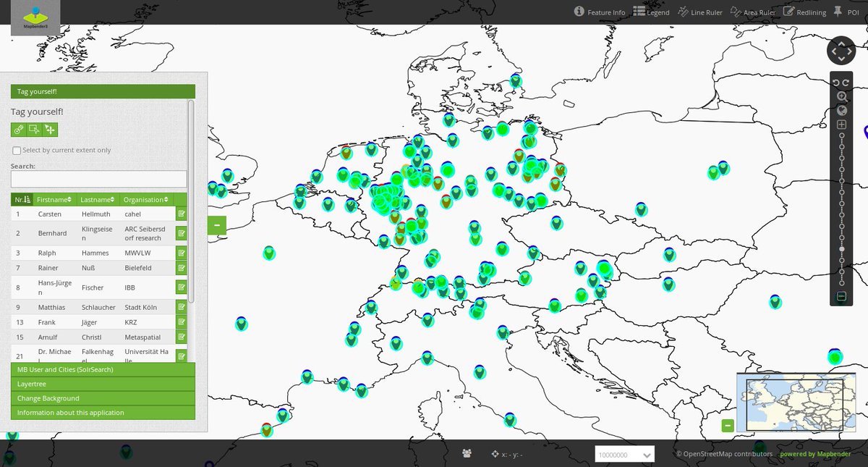
Task: Edit the Matthias Schlaucher entry
Action: pos(181,307)
